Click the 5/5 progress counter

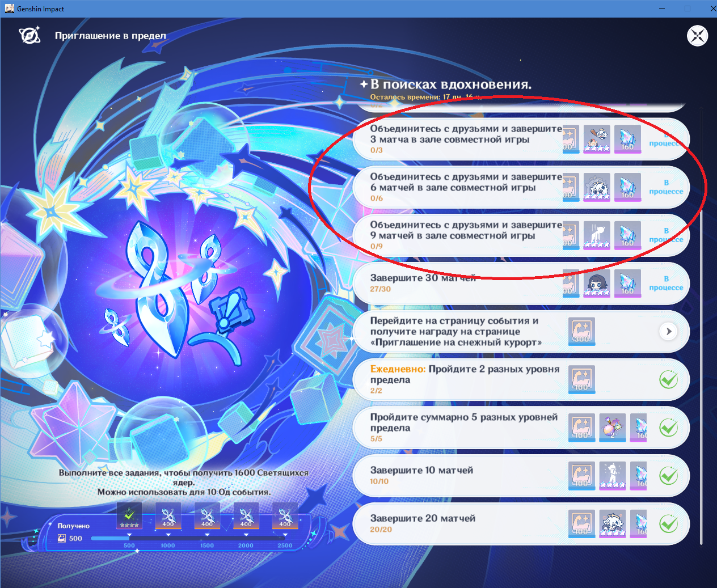click(376, 439)
